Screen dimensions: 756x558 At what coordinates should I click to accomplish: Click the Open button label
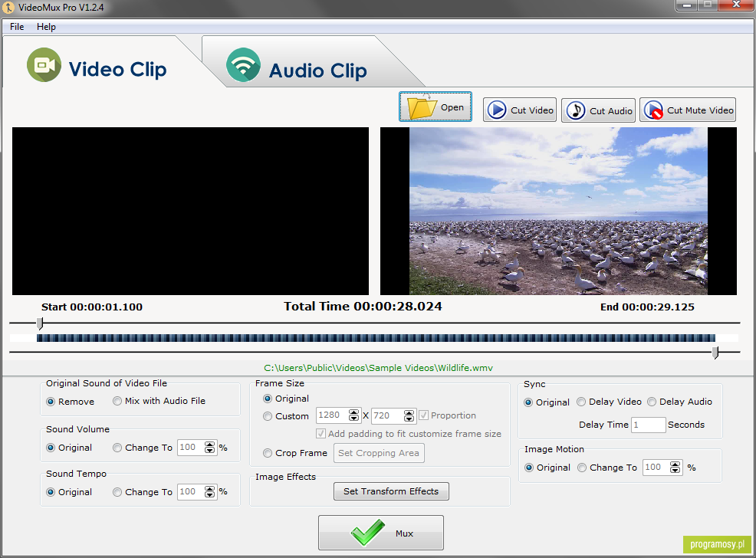[x=452, y=107]
